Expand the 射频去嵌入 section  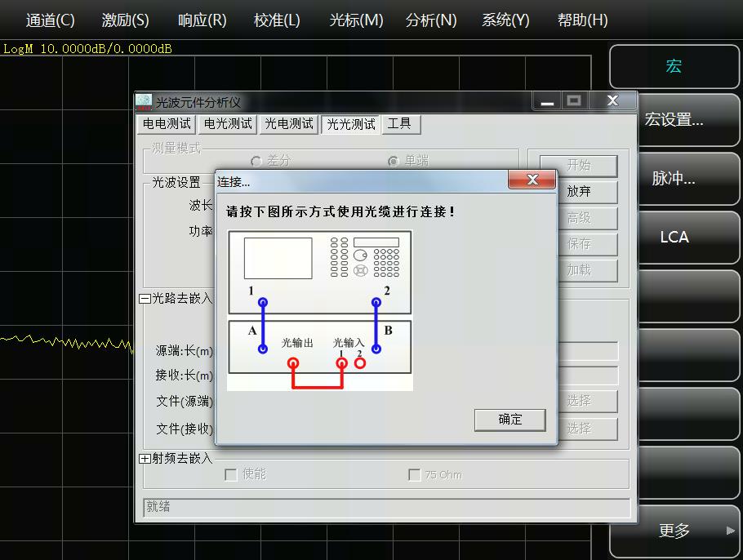coord(145,459)
